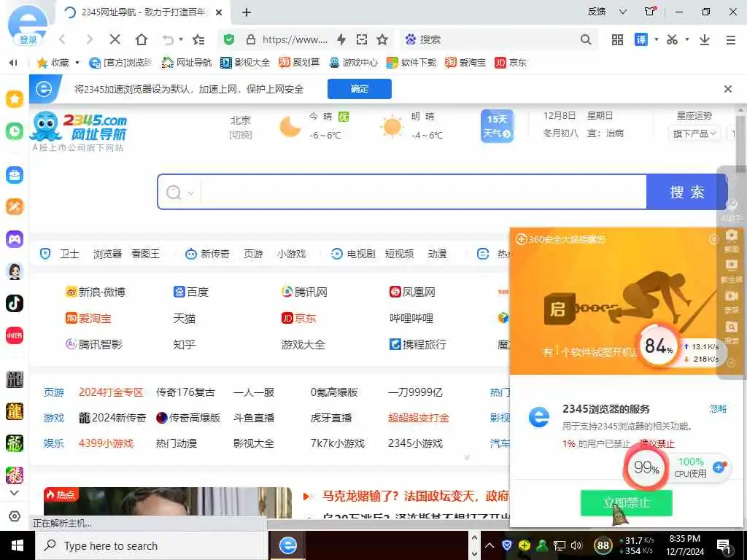The width and height of the screenshot is (747, 560).
Task: Click the skin shirt icon in title bar
Action: click(650, 12)
